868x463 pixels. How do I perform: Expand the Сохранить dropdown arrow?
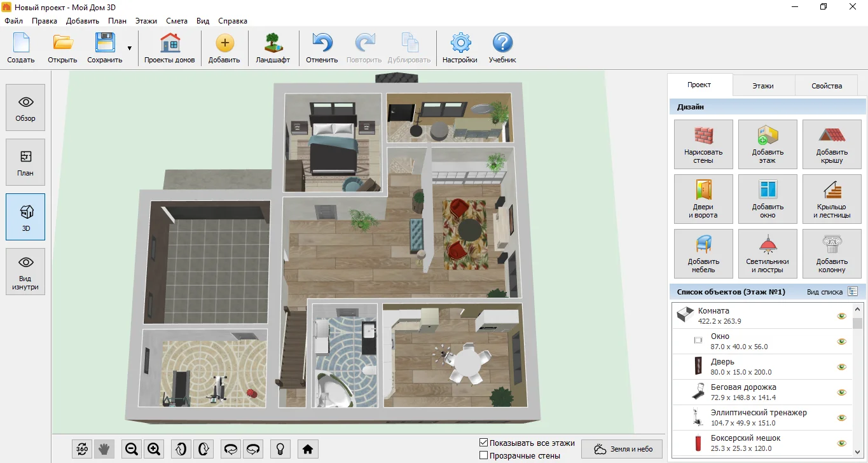tap(130, 48)
